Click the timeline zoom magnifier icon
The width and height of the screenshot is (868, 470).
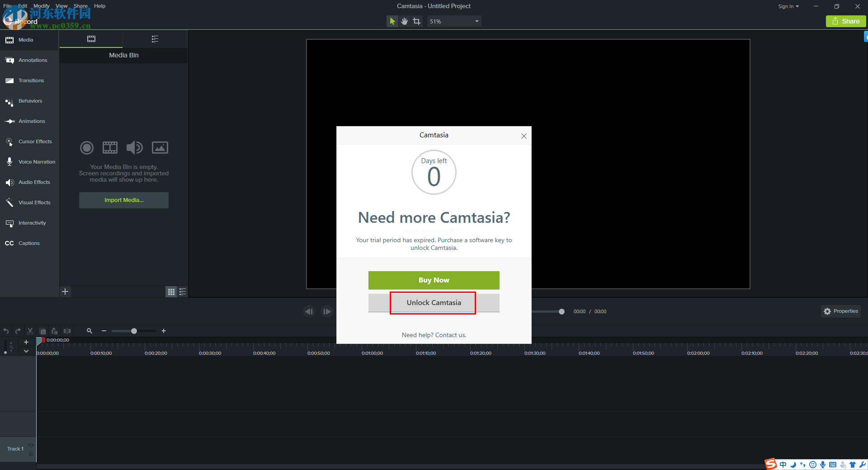(x=90, y=331)
